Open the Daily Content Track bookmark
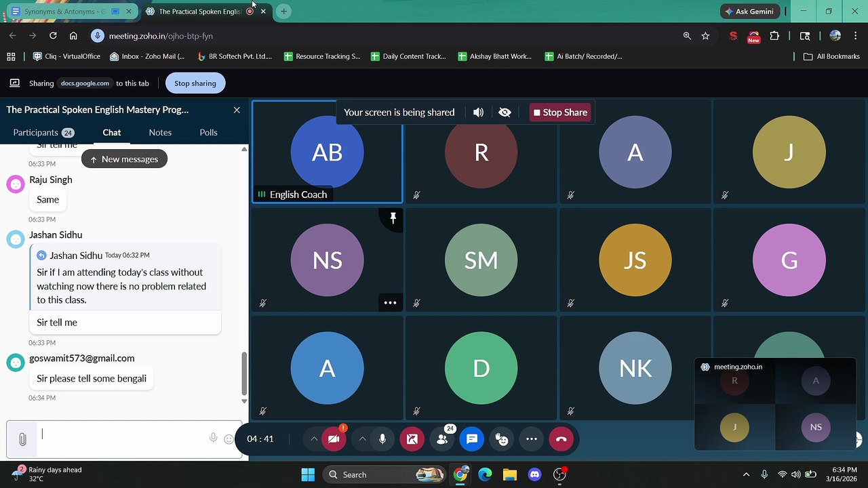 (x=409, y=56)
